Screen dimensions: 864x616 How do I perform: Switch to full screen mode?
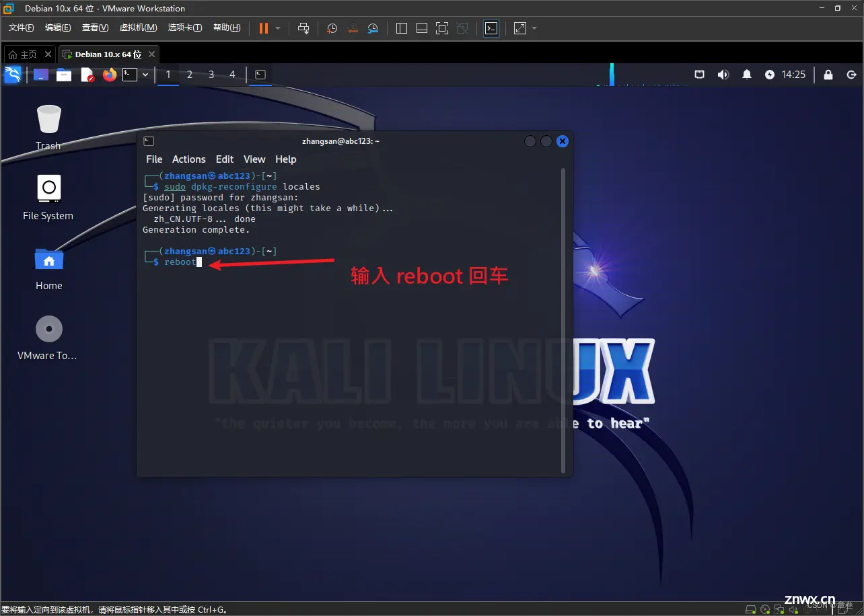[x=442, y=28]
